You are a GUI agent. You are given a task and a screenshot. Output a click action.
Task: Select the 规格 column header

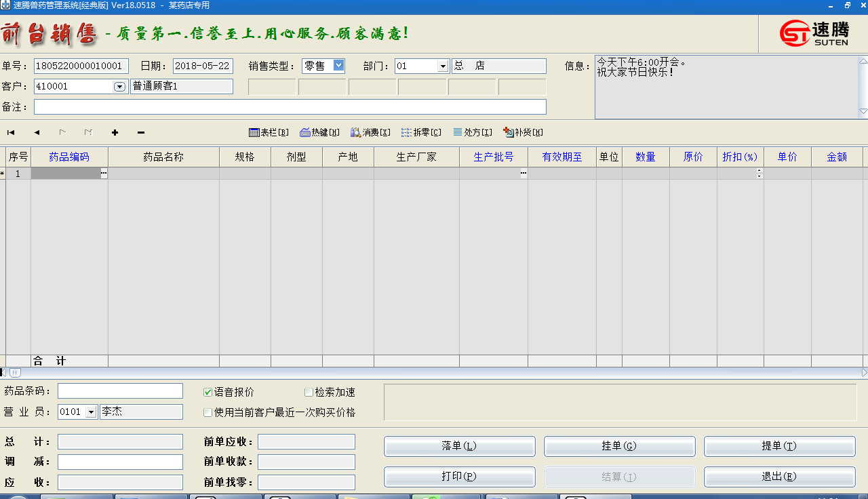pos(245,157)
